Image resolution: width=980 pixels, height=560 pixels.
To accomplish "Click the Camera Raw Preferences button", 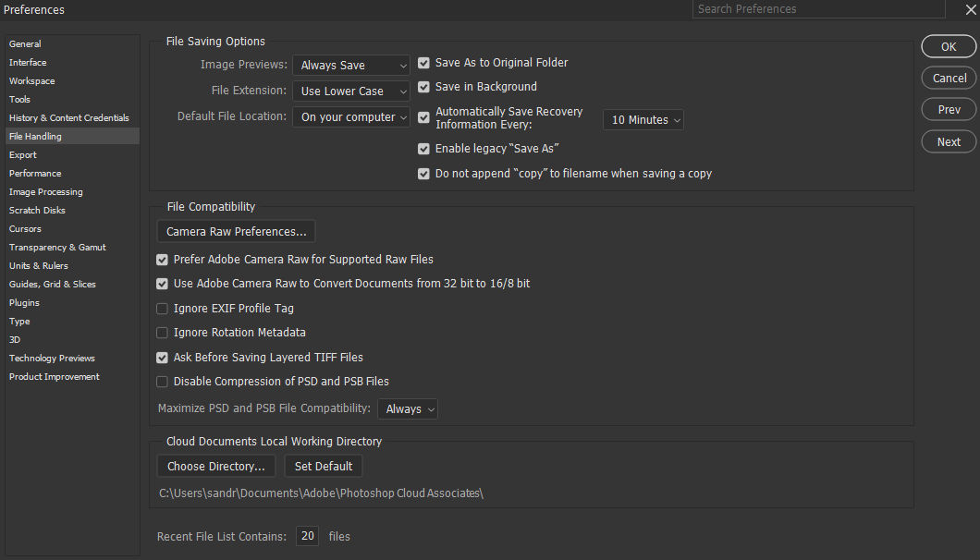I will pos(235,230).
